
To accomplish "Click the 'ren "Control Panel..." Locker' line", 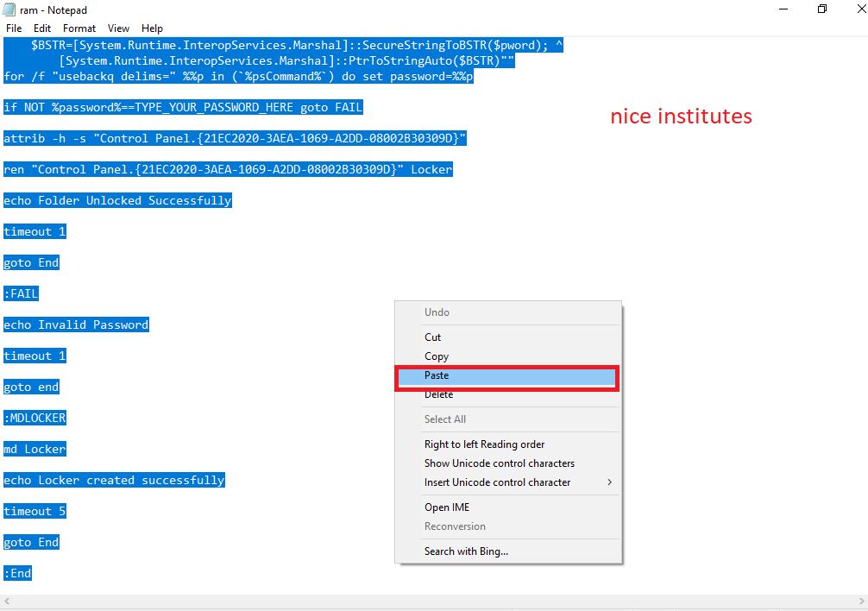I will pos(228,169).
